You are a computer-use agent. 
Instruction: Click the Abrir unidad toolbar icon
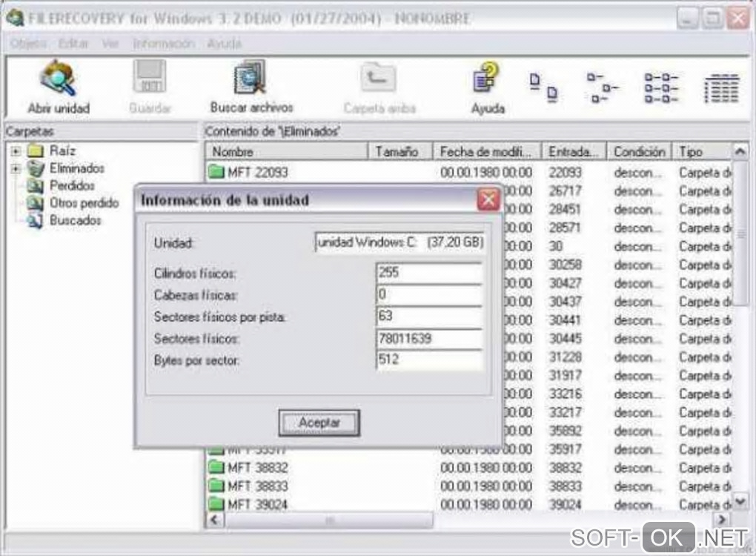pos(59,79)
